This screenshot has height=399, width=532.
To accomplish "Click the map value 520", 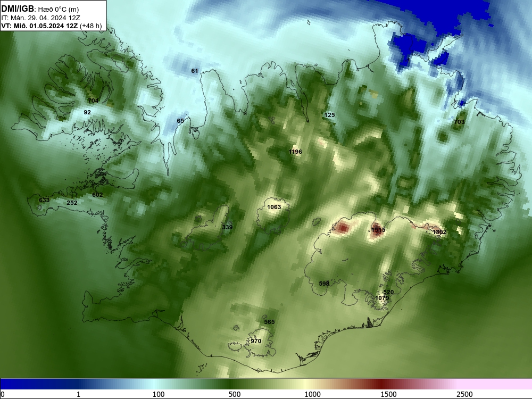I will point(388,292).
